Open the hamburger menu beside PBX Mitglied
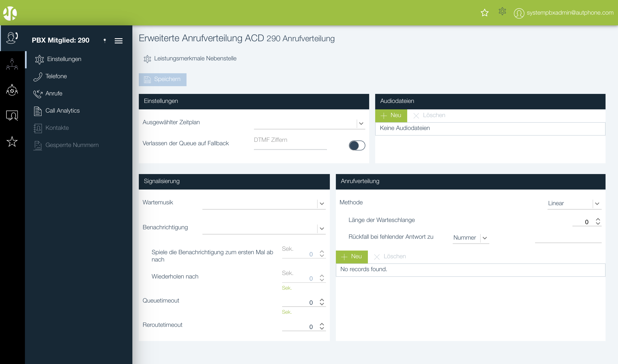This screenshot has height=364, width=618. [118, 41]
